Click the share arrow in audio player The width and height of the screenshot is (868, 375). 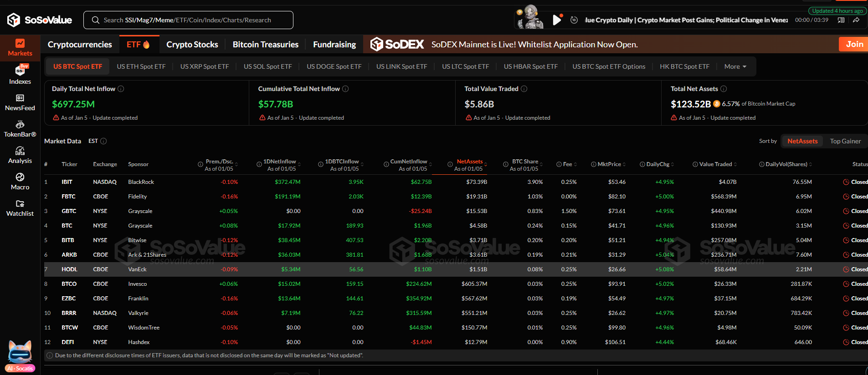pos(856,20)
